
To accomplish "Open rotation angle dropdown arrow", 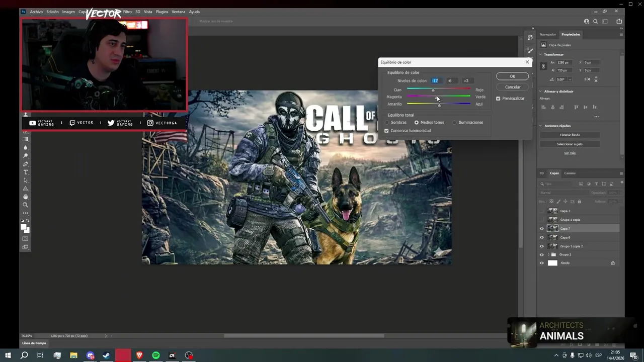I will (570, 79).
